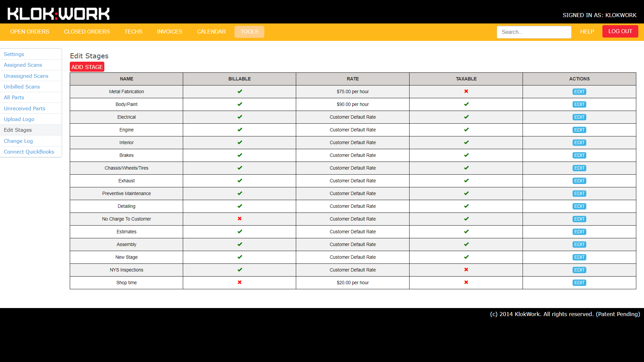Go to Unassigned Scans
Viewport: 644px width, 362px height.
(31, 76)
